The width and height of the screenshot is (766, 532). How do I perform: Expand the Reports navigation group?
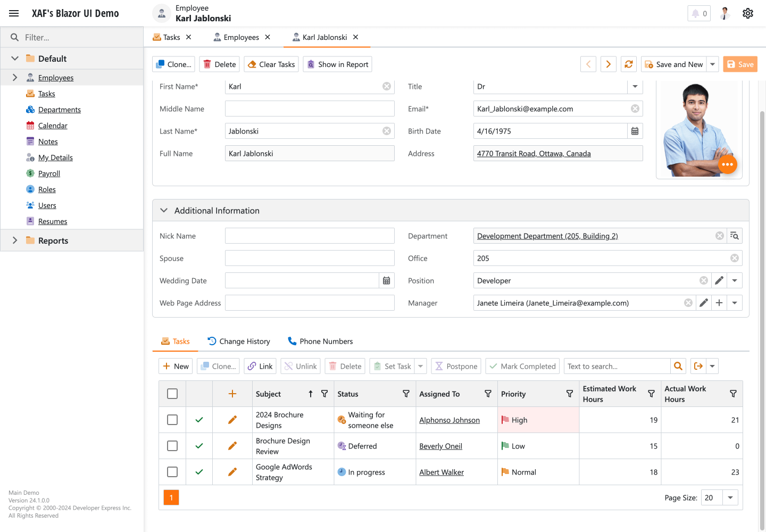15,240
